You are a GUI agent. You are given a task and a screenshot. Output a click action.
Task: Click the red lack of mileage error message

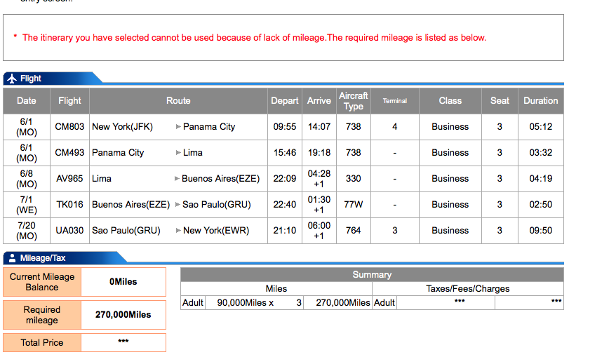[x=254, y=38]
